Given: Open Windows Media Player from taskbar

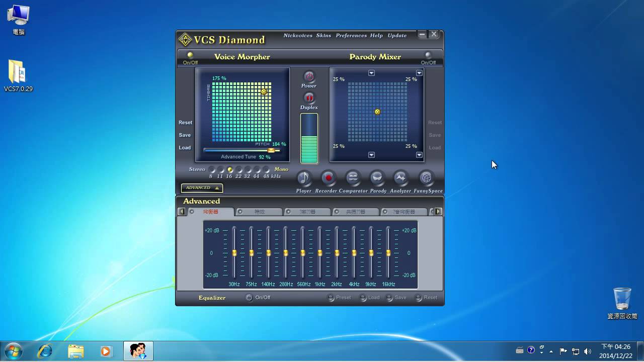Looking at the screenshot, I should pos(106,351).
